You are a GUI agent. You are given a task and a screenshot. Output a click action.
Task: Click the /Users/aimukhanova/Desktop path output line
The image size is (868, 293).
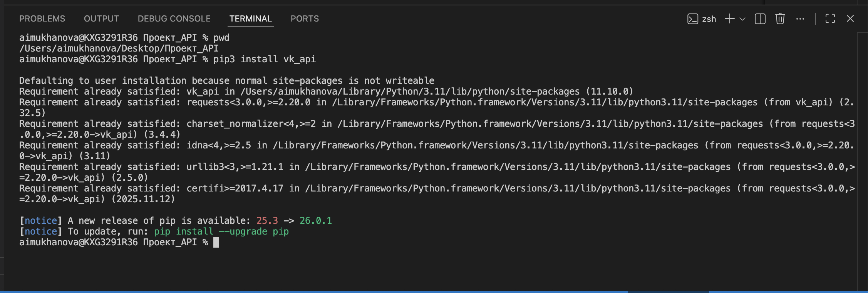[x=119, y=48]
